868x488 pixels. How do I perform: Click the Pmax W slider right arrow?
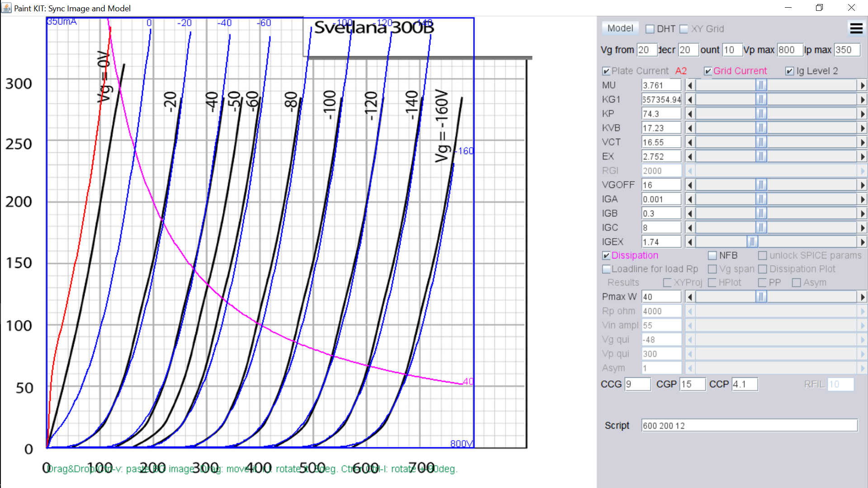(862, 297)
